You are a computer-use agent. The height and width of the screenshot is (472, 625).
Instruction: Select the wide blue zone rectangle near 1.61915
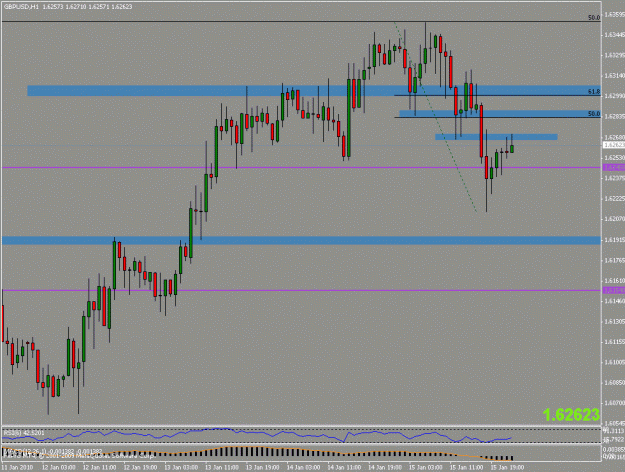pos(301,240)
